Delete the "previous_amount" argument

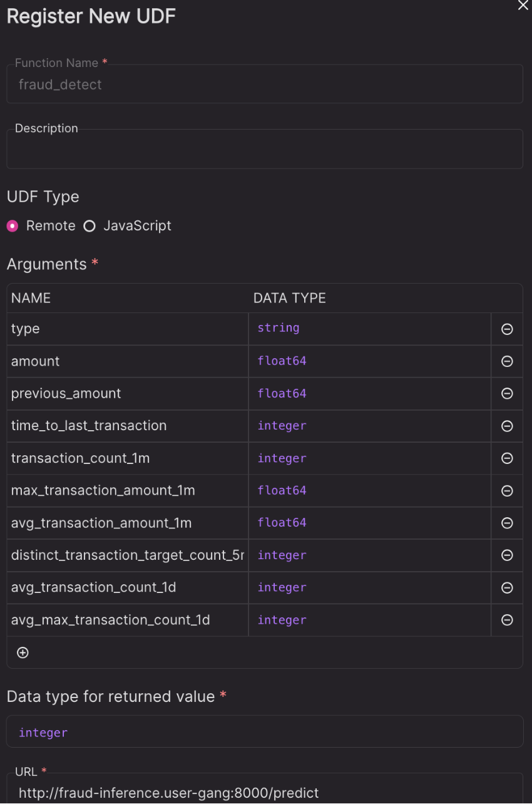(x=507, y=393)
